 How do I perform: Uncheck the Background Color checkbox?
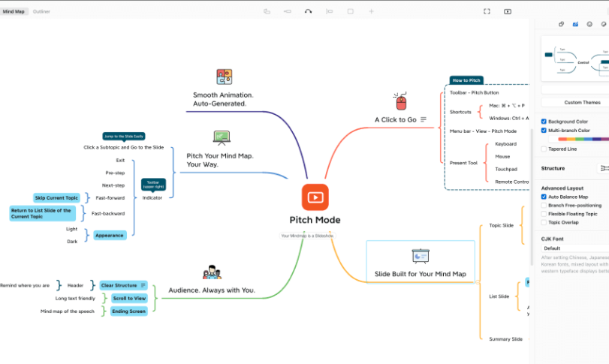(x=544, y=121)
